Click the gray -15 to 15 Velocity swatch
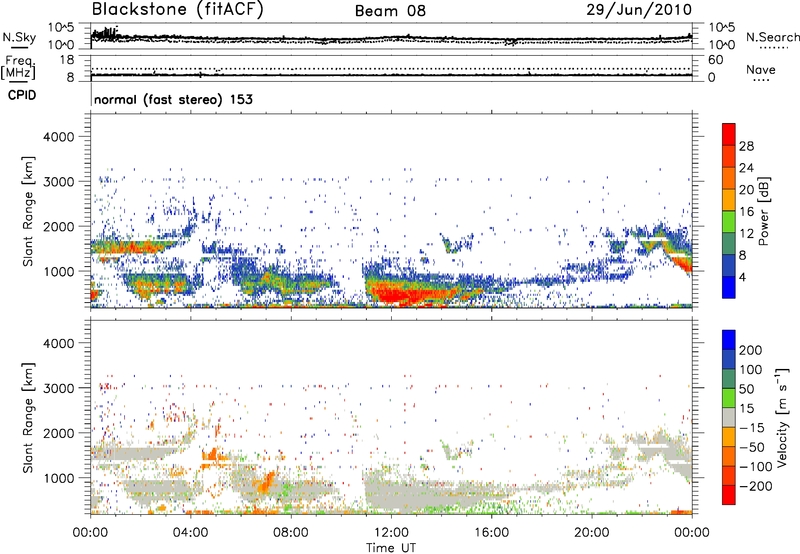Viewport: 800px width, 554px height. point(729,417)
